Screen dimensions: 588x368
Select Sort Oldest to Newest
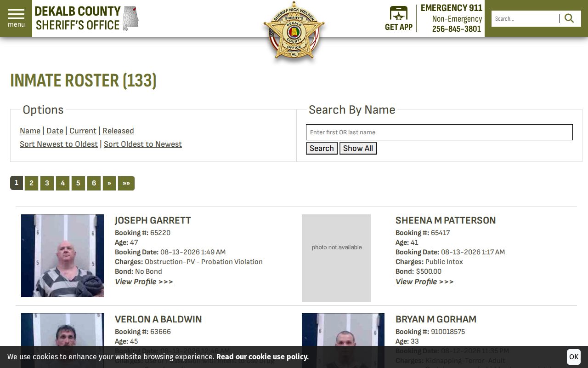click(x=143, y=144)
